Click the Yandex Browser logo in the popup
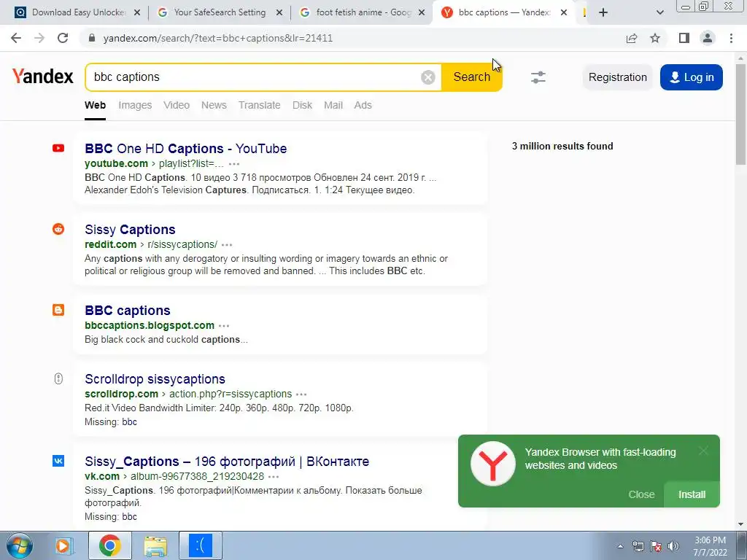The height and width of the screenshot is (560, 747). 492,464
